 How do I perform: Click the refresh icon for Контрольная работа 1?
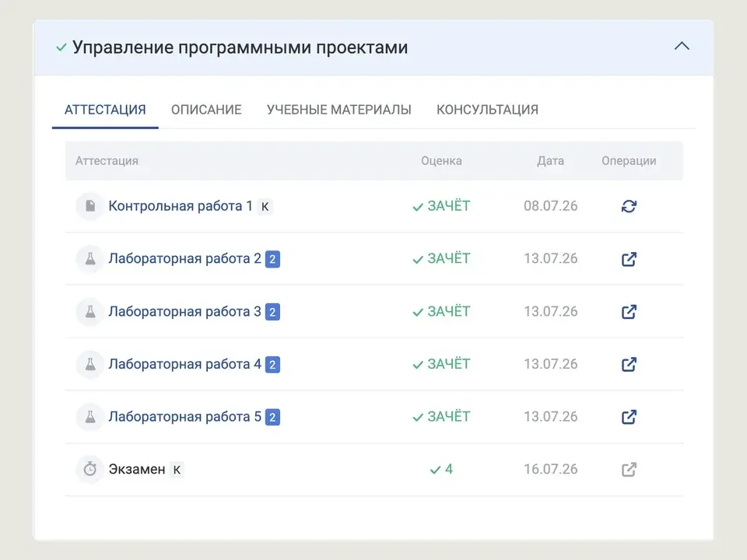coord(629,206)
